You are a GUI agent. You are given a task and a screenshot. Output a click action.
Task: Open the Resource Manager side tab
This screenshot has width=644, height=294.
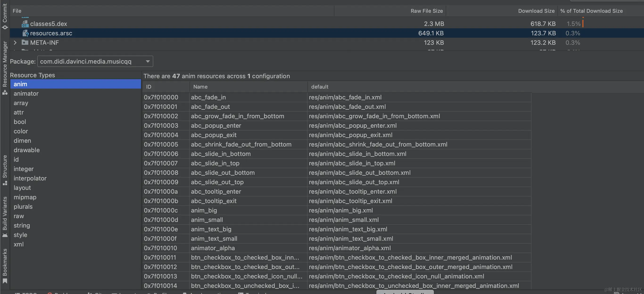point(5,68)
